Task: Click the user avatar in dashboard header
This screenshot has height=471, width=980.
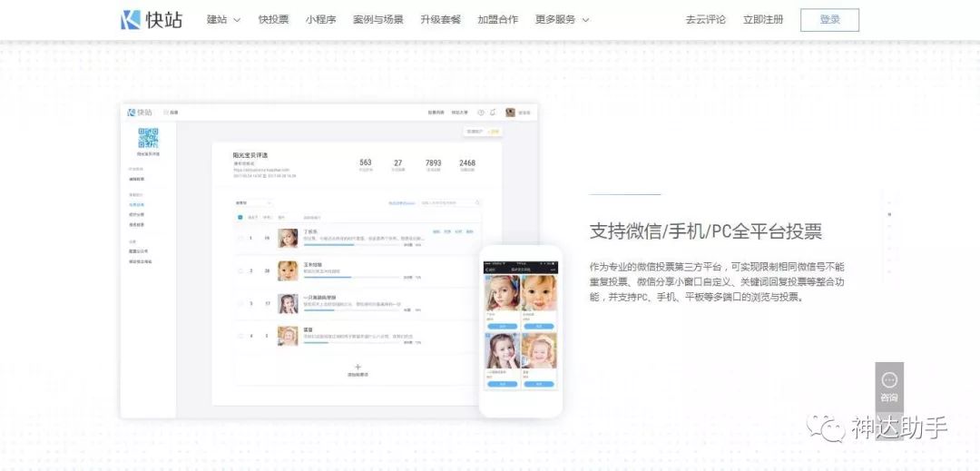Action: point(510,113)
